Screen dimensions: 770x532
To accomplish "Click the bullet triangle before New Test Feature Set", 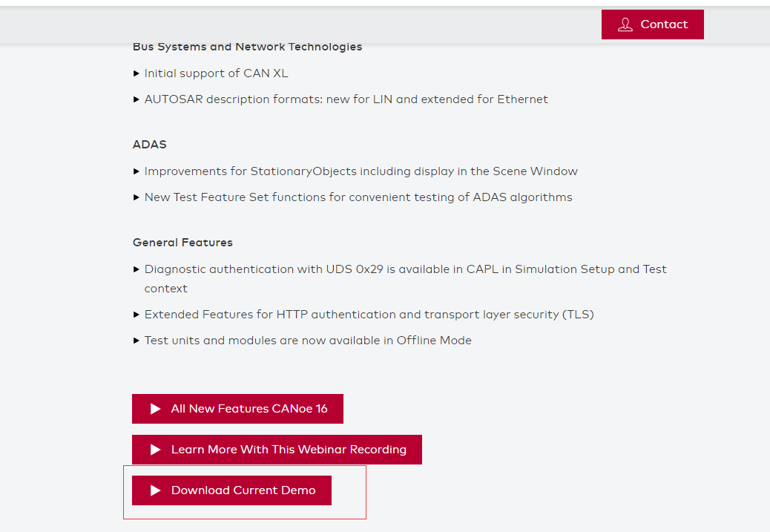I will tap(136, 197).
